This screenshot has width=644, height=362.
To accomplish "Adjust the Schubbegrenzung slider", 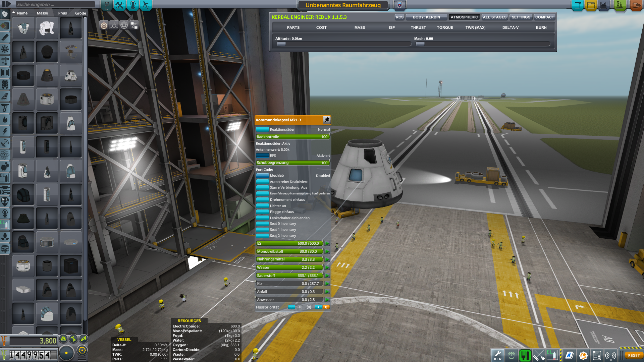I will pyautogui.click(x=292, y=163).
